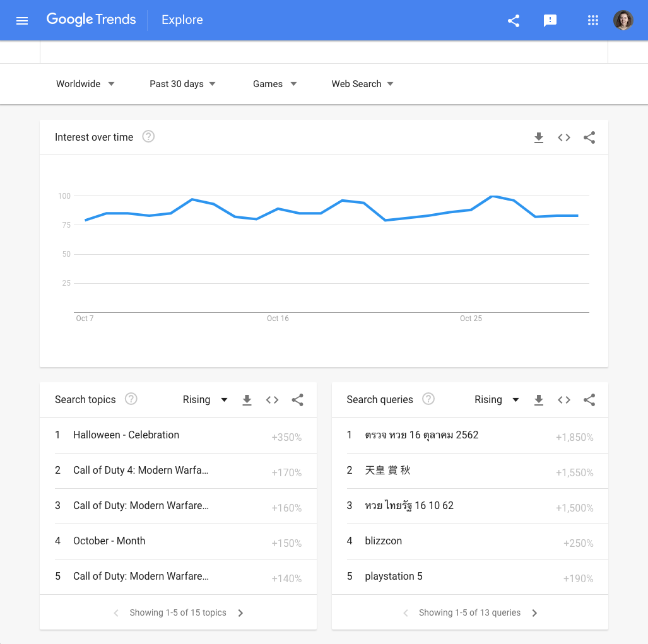
Task: Click the Oct 7 axis label
Action: click(85, 319)
